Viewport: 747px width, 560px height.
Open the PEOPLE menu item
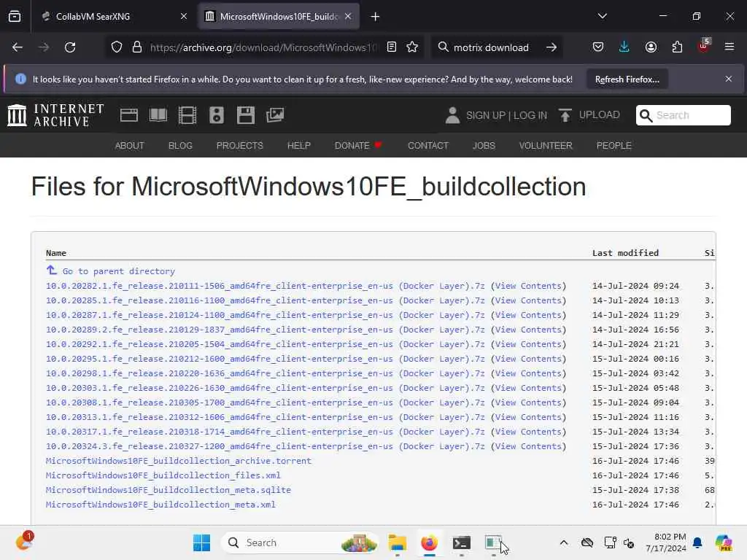[x=614, y=146]
